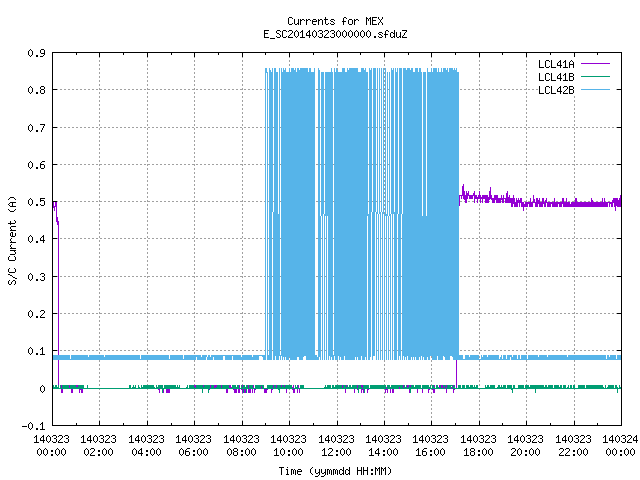640x480 pixels.
Task: Click the 0.8 y-axis tick label
Action: click(x=36, y=90)
